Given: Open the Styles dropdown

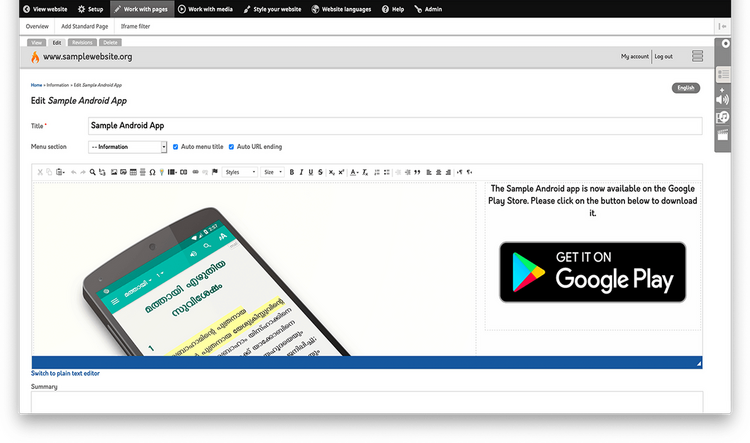Looking at the screenshot, I should 240,172.
